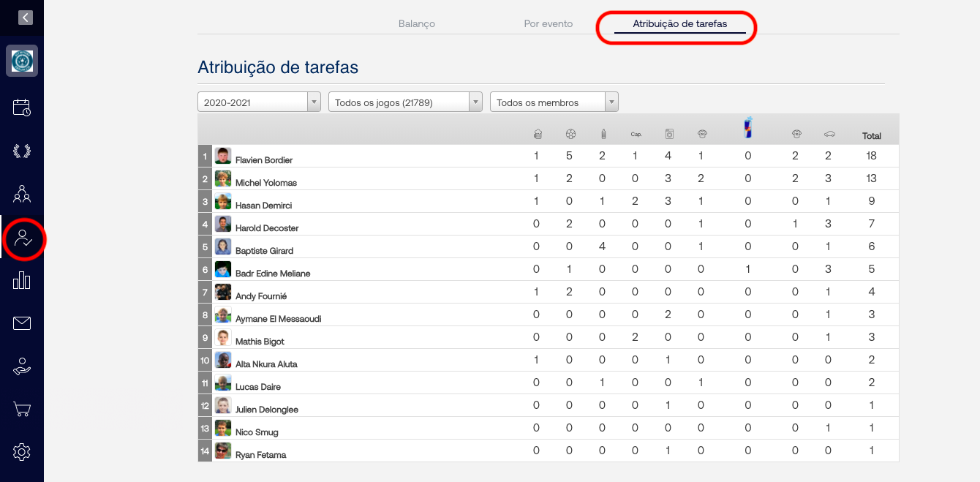Click the hand-holding-person sidebar icon
The height and width of the screenshot is (482, 980).
(x=22, y=366)
